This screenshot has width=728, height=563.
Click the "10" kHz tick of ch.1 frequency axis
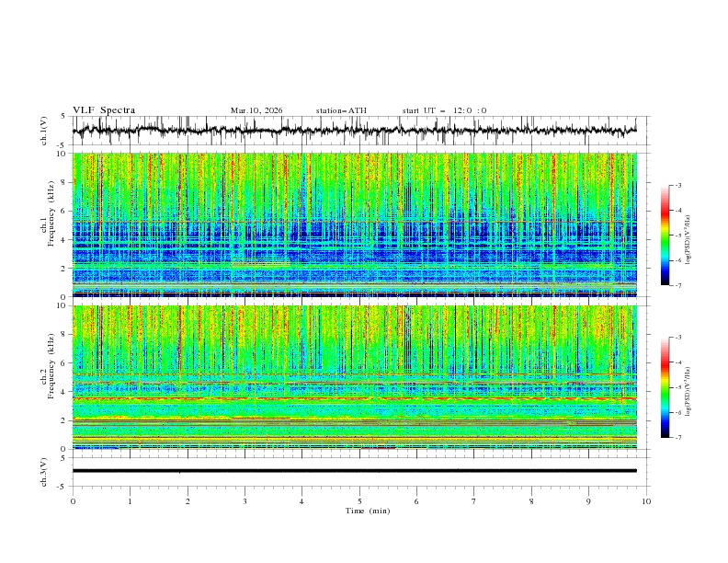63,154
